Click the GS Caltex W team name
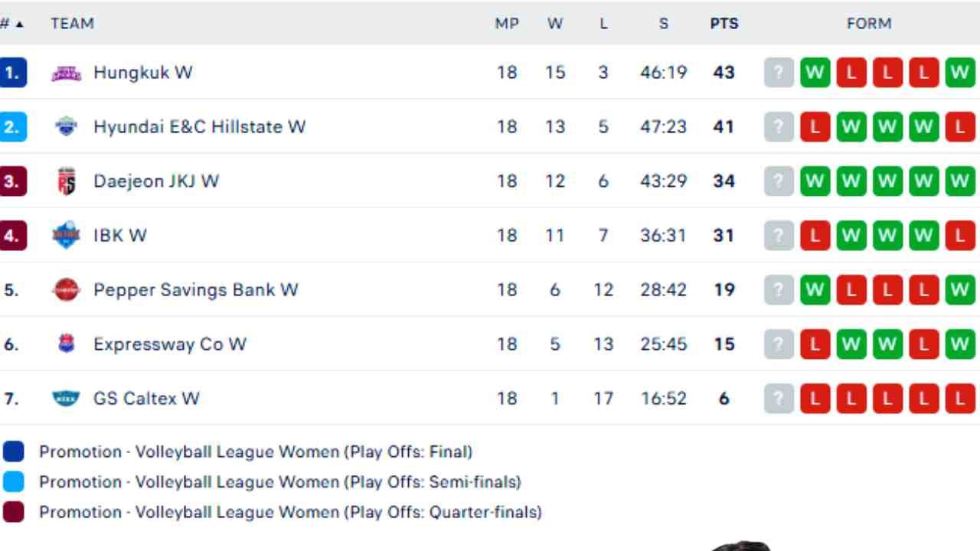 point(146,398)
